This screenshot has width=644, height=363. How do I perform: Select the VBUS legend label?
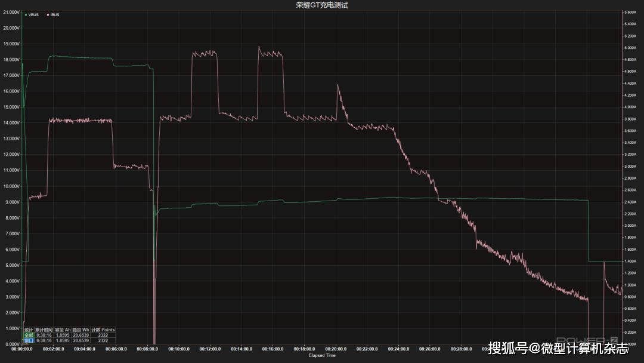point(33,15)
